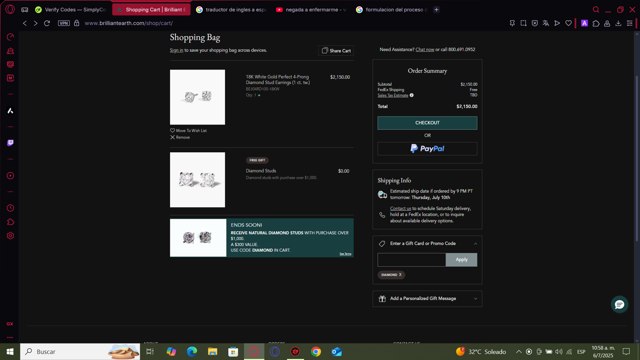Show site security padlock info
640x360 pixels.
pos(76,23)
